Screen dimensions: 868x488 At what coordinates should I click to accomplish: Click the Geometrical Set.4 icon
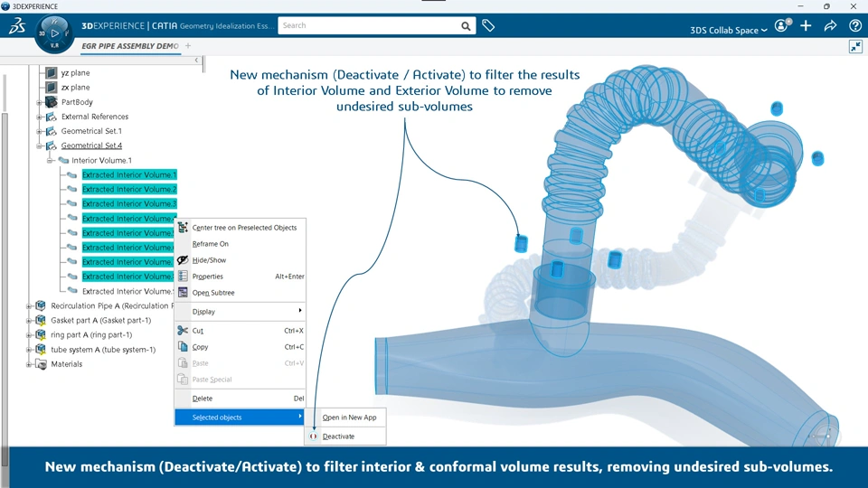point(51,145)
